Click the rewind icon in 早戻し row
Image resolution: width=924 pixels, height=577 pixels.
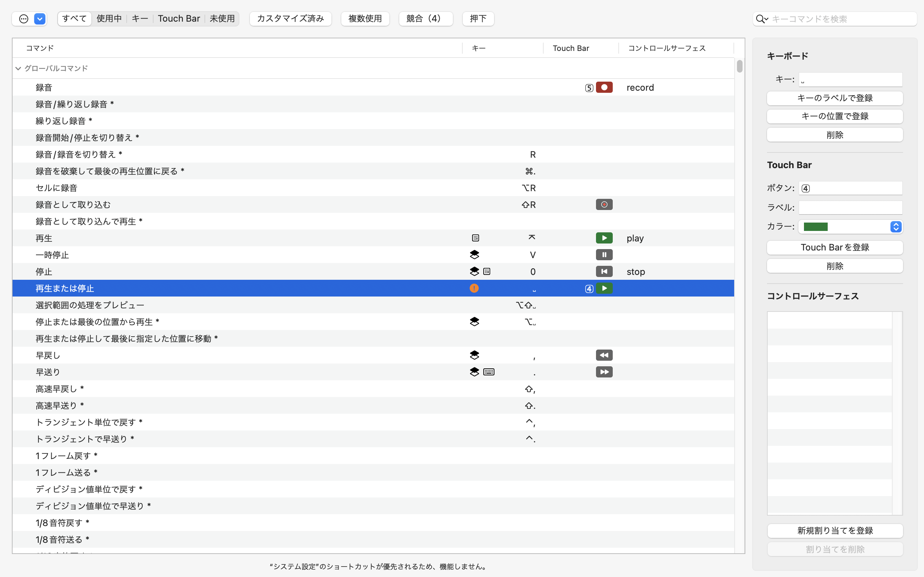tap(604, 355)
